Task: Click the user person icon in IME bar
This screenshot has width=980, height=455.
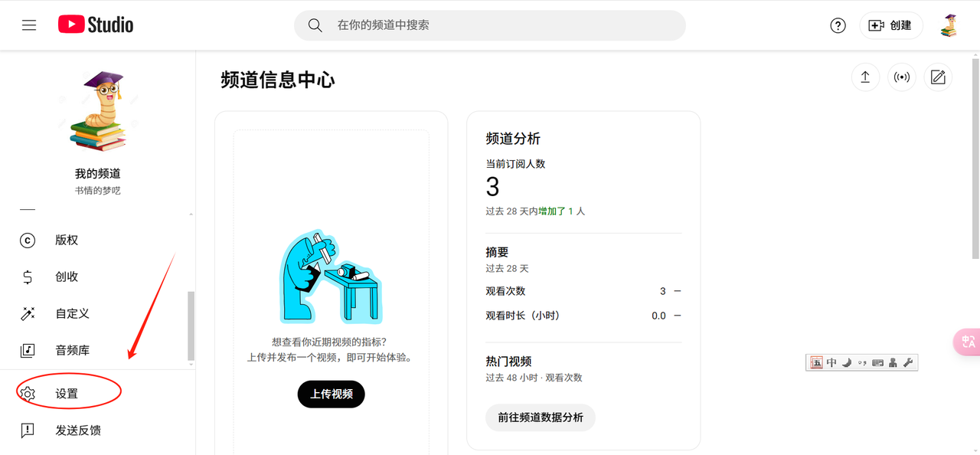Action: point(893,362)
